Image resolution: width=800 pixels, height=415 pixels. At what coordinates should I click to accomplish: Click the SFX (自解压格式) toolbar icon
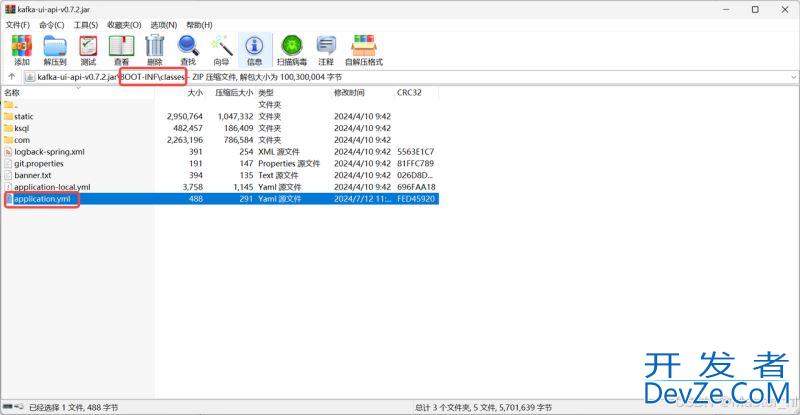(x=364, y=51)
